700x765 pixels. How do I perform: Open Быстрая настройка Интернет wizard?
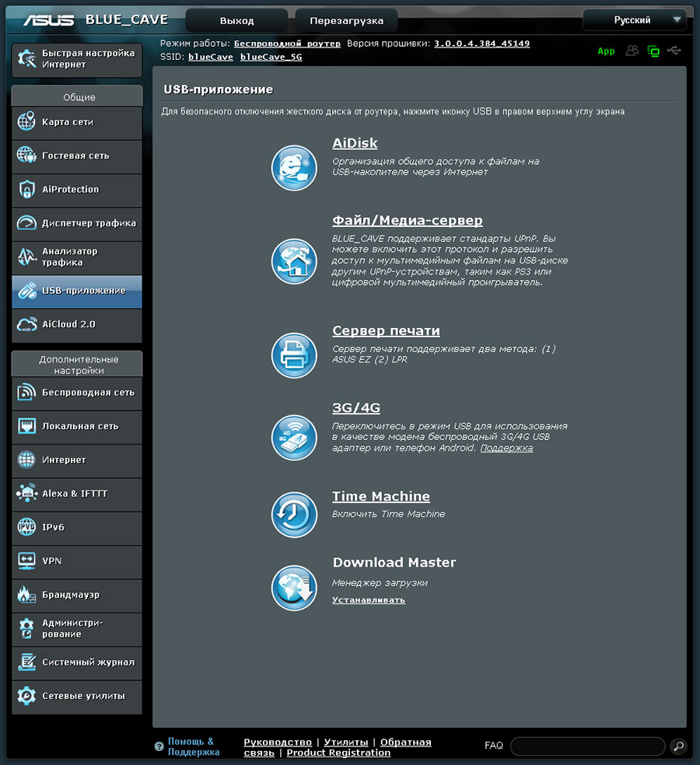tap(77, 60)
